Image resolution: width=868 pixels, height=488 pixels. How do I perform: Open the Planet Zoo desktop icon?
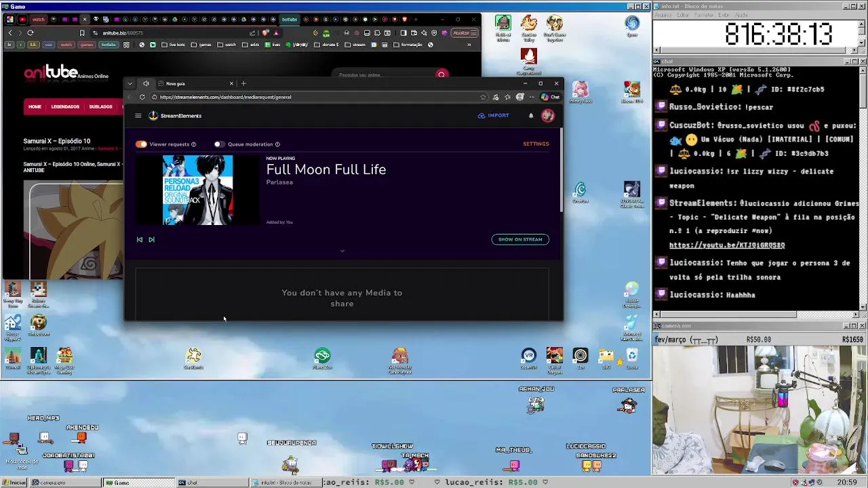[x=322, y=359]
